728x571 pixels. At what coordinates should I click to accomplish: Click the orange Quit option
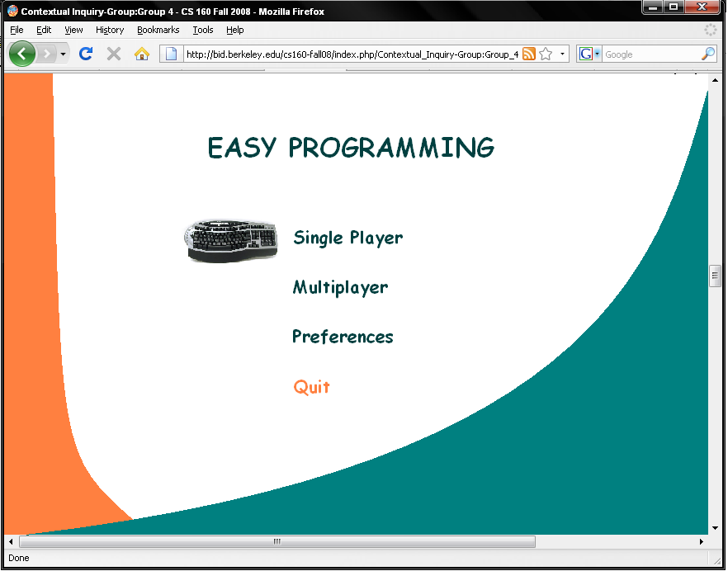(x=311, y=387)
